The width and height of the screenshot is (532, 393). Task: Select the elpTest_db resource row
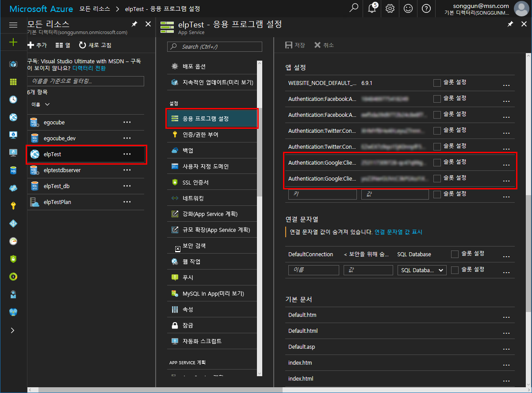[86, 186]
